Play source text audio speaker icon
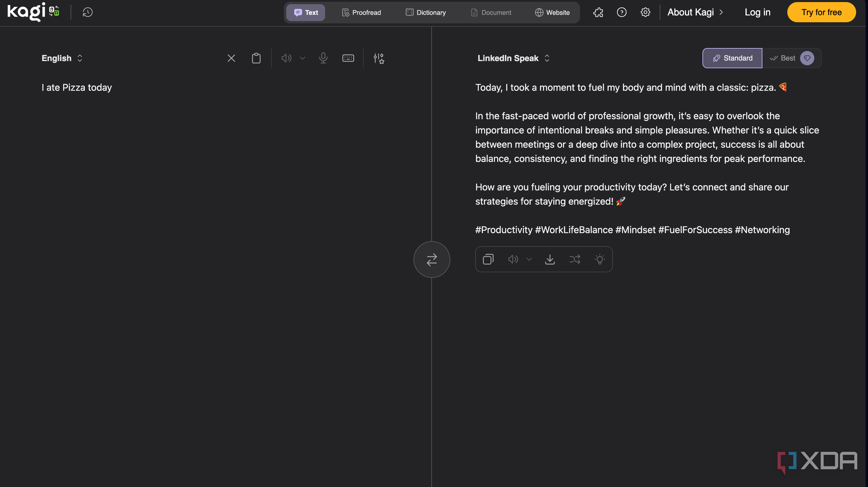Viewport: 868px width, 487px height. click(x=286, y=58)
